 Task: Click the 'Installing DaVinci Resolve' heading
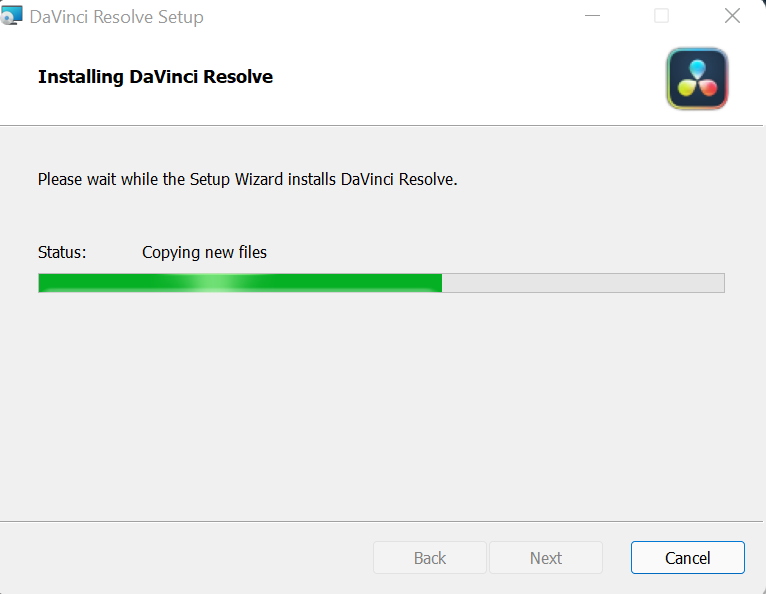(155, 77)
